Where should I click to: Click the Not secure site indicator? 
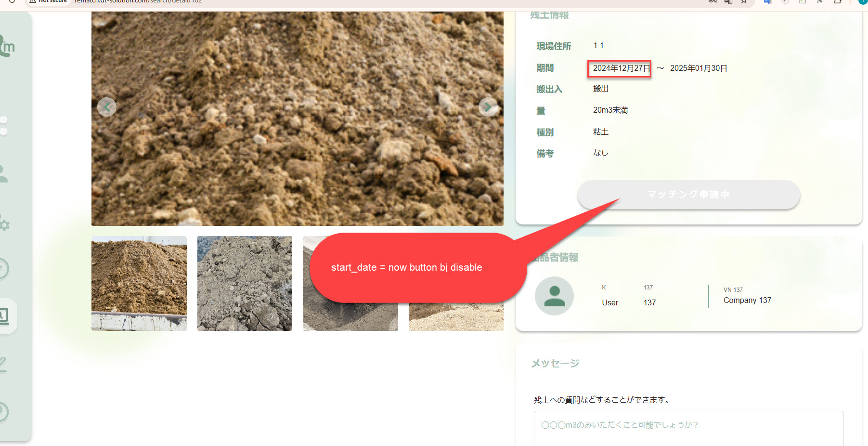48,1
